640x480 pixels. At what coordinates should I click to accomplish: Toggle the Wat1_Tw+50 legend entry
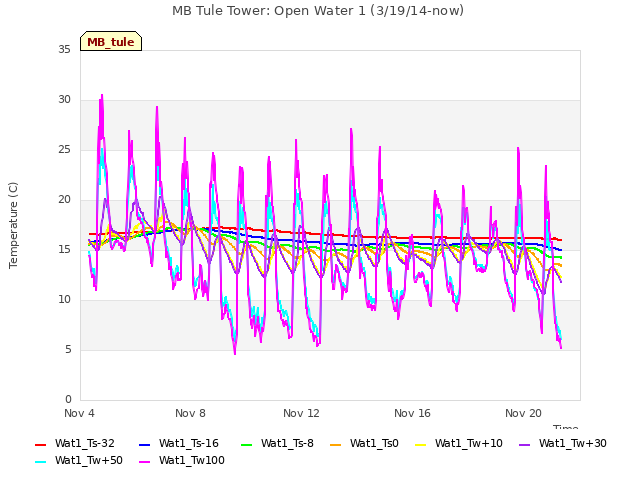[79, 461]
